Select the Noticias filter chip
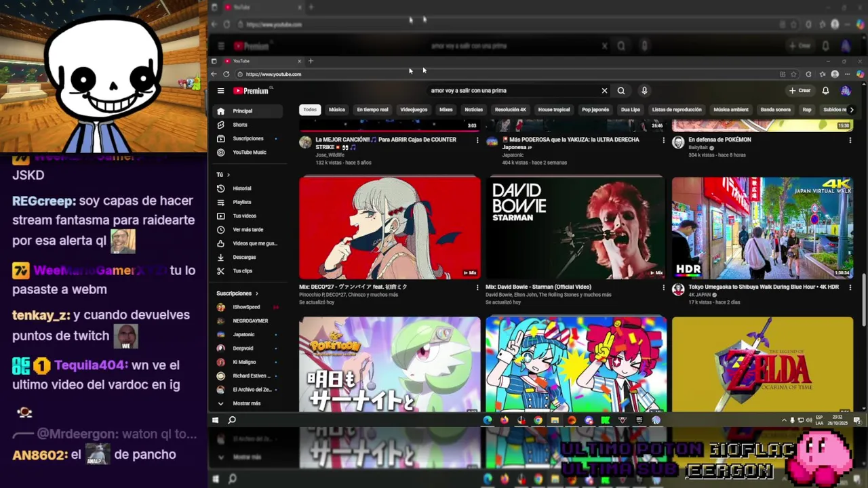This screenshot has height=488, width=868. pyautogui.click(x=473, y=110)
